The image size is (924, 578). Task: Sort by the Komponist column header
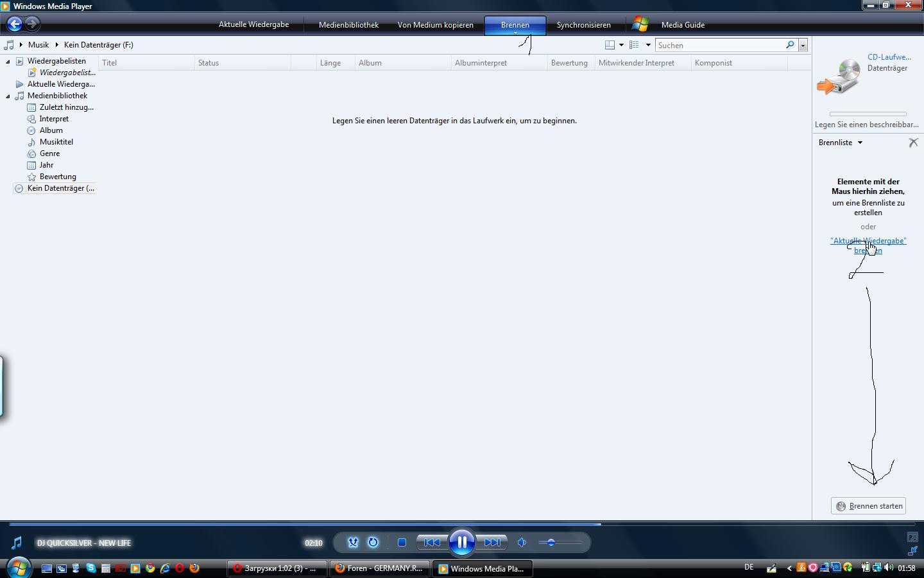(x=739, y=63)
